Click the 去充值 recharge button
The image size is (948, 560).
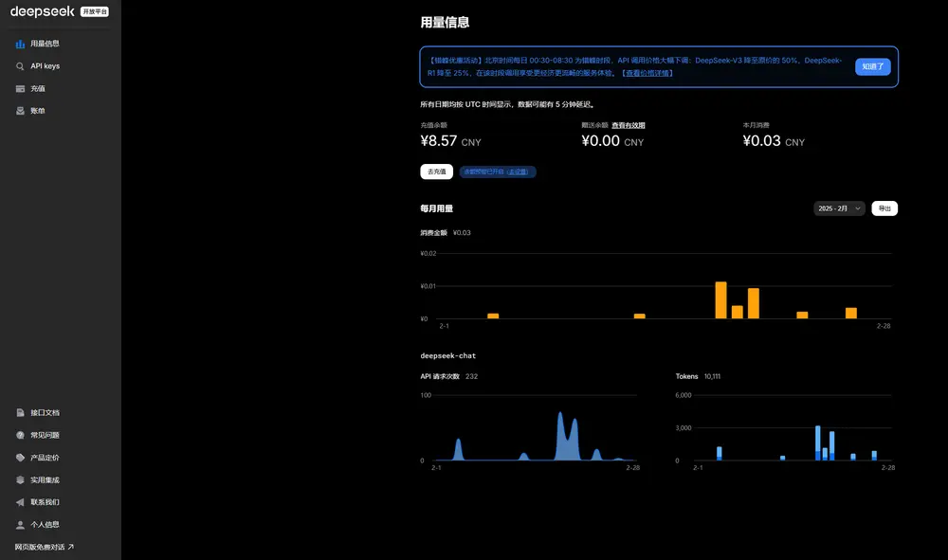(x=436, y=172)
